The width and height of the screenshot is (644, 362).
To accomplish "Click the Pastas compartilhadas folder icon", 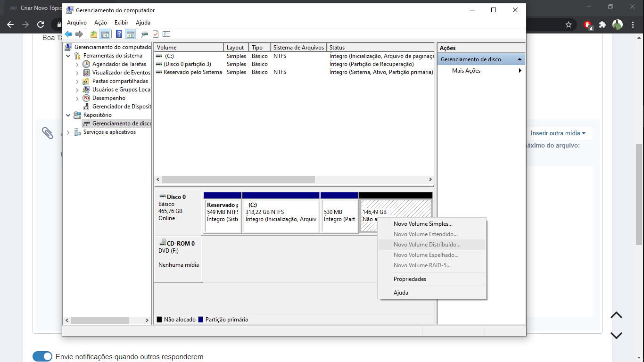I will tap(86, 81).
